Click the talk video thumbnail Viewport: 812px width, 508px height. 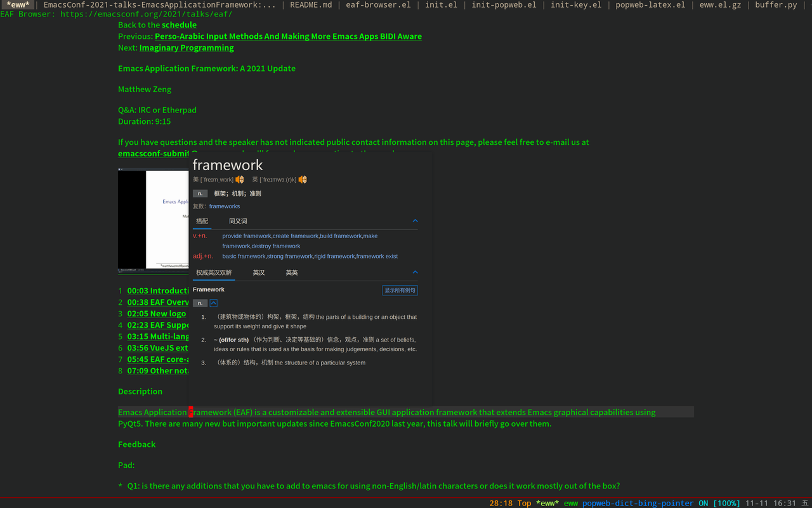click(154, 220)
